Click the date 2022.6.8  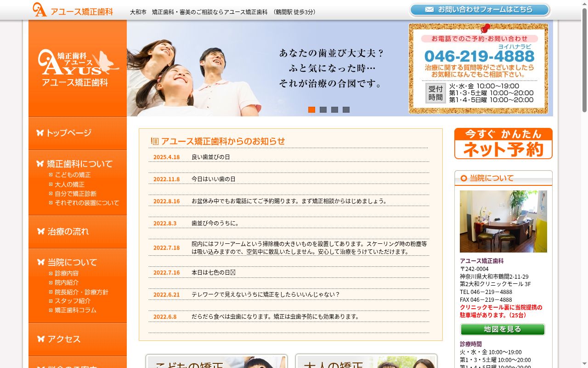pos(165,316)
